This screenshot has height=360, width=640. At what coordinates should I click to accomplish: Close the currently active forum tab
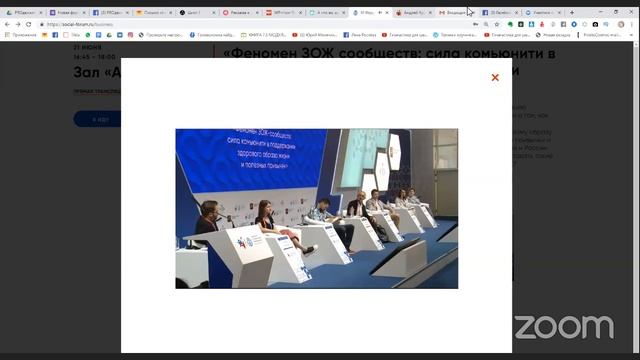click(x=387, y=13)
